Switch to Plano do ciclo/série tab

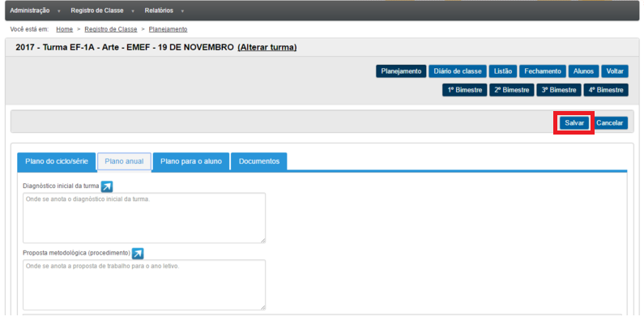coord(57,161)
